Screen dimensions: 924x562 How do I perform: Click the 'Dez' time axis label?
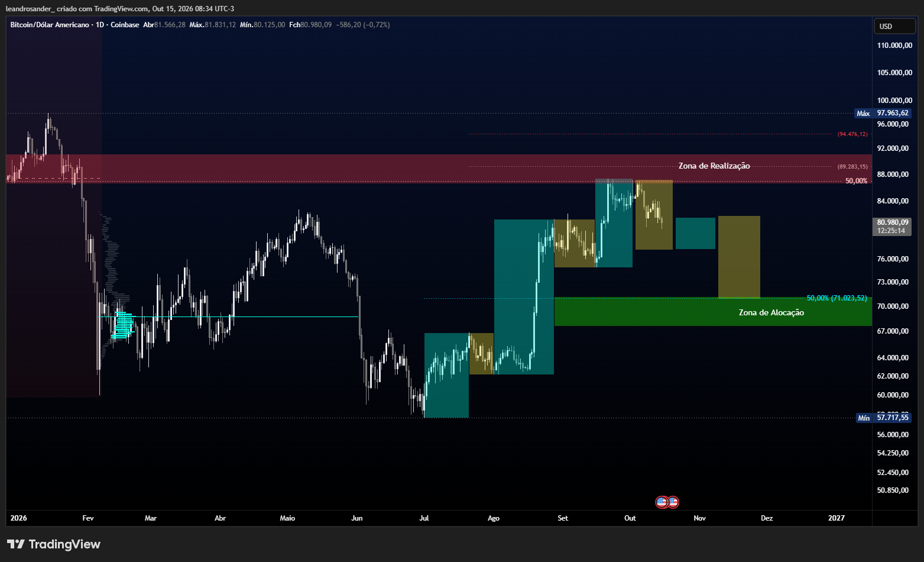(x=767, y=518)
